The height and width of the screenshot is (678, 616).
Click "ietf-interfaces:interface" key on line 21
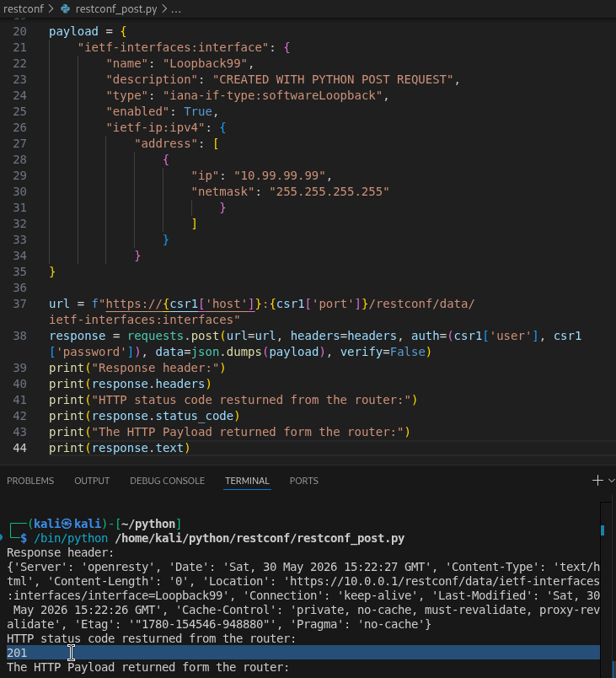[174, 47]
